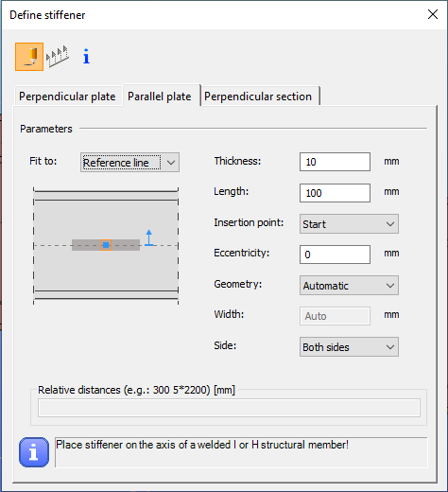Expand the Insertion point dropdown

[x=349, y=224]
